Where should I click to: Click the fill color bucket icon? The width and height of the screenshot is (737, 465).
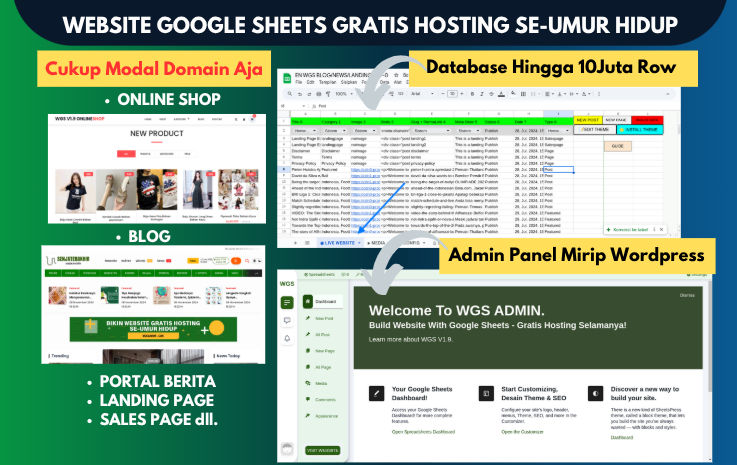pyautogui.click(x=513, y=93)
